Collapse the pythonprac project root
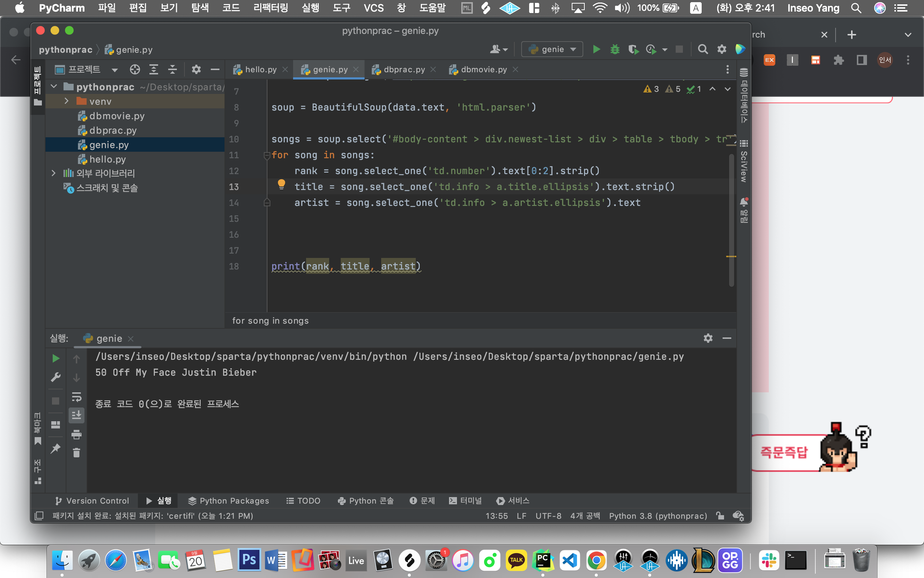This screenshot has height=578, width=924. tap(54, 87)
